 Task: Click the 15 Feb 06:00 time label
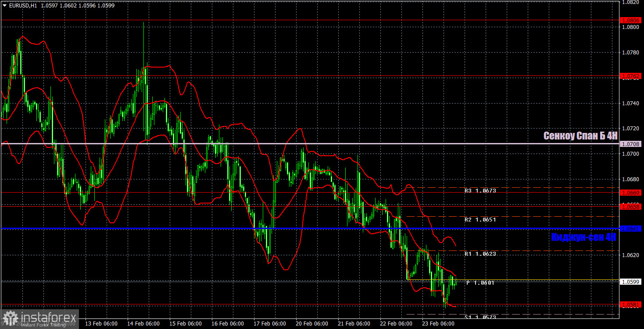(186, 324)
